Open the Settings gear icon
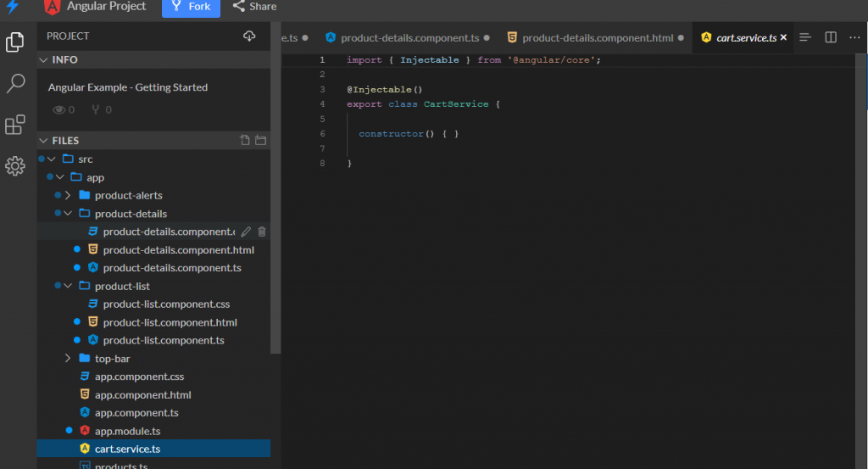Screen dimensions: 868x469 [x=15, y=165]
